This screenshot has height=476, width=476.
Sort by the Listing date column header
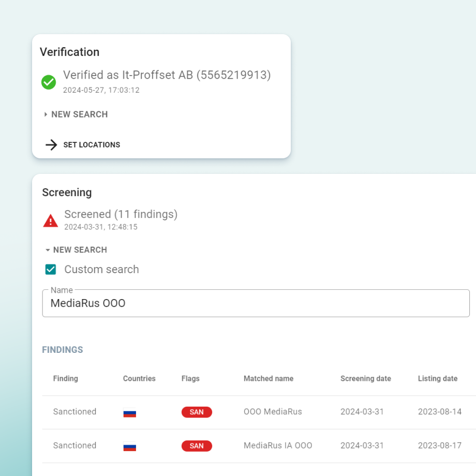[437, 379]
